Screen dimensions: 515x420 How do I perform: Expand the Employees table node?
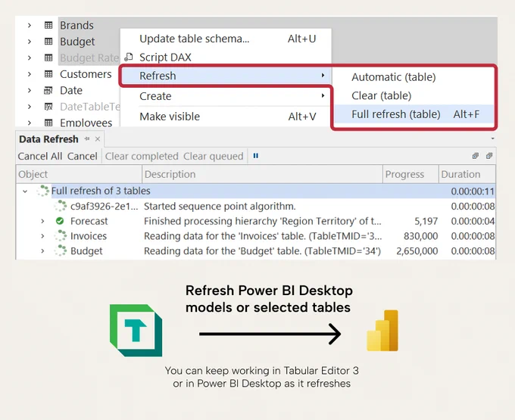pos(30,123)
